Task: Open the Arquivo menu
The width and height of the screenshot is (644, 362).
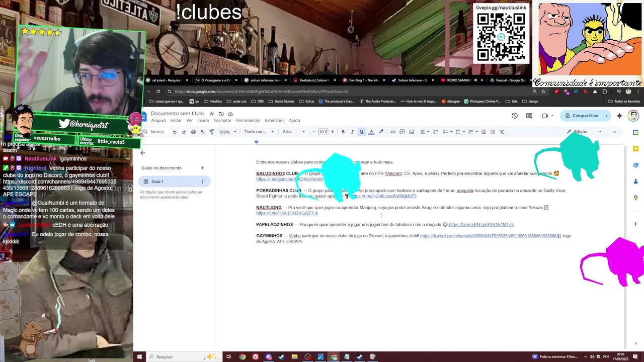Action: (x=158, y=121)
